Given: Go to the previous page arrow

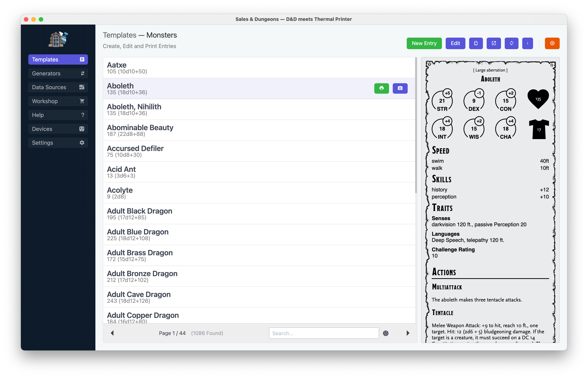Looking at the screenshot, I should (x=112, y=333).
